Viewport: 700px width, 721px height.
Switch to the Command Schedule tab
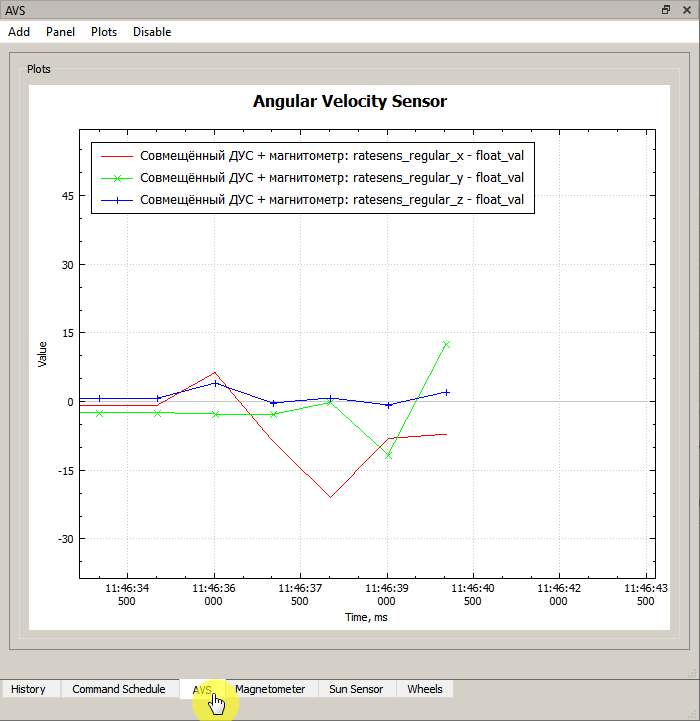point(119,689)
